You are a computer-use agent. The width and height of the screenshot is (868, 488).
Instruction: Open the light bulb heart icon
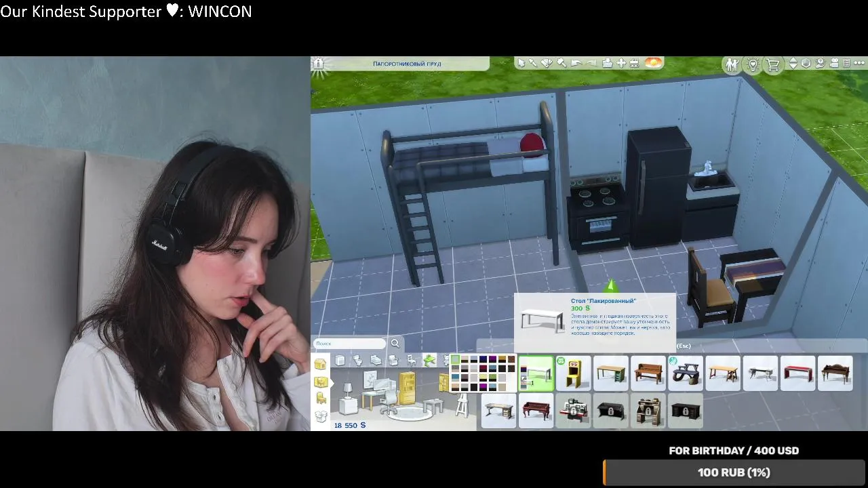pyautogui.click(x=752, y=64)
